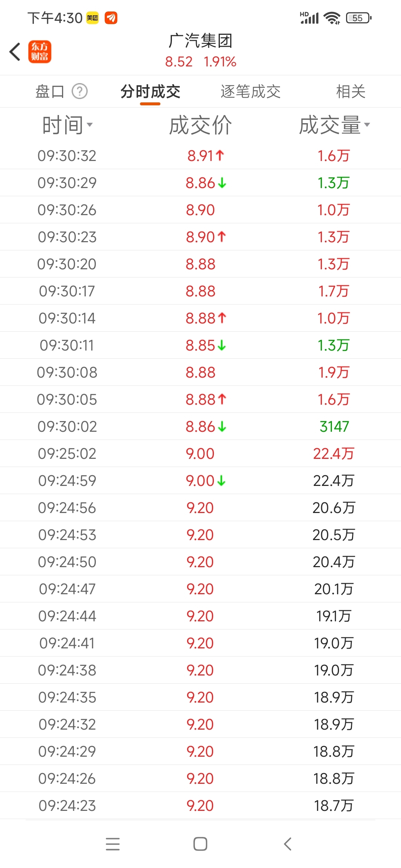Tap the 成交价 column header
401x868 pixels.
coord(200,125)
